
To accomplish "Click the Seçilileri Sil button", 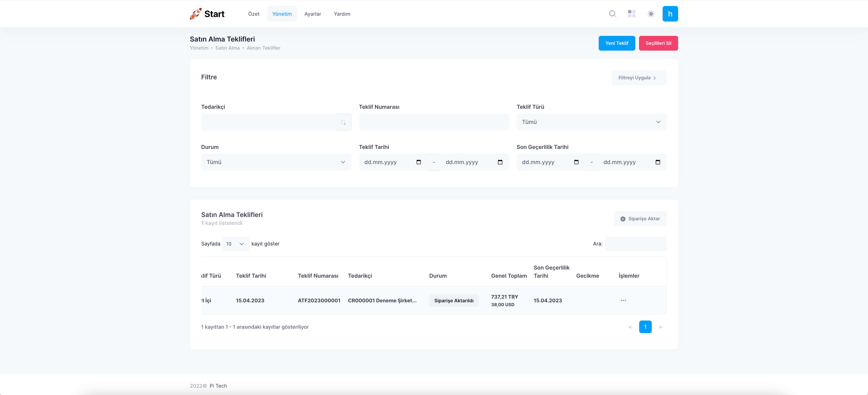I will point(658,43).
